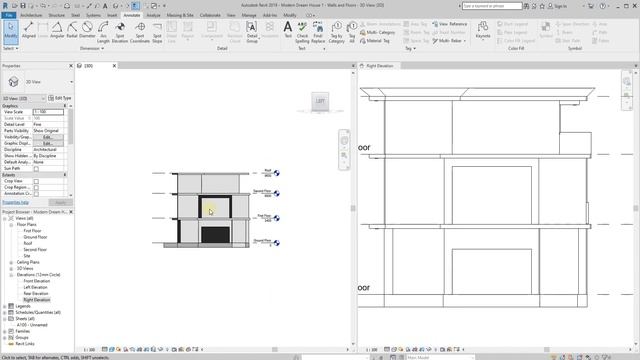Expand the Families tree node
The width and height of the screenshot is (640, 360).
tap(5, 331)
